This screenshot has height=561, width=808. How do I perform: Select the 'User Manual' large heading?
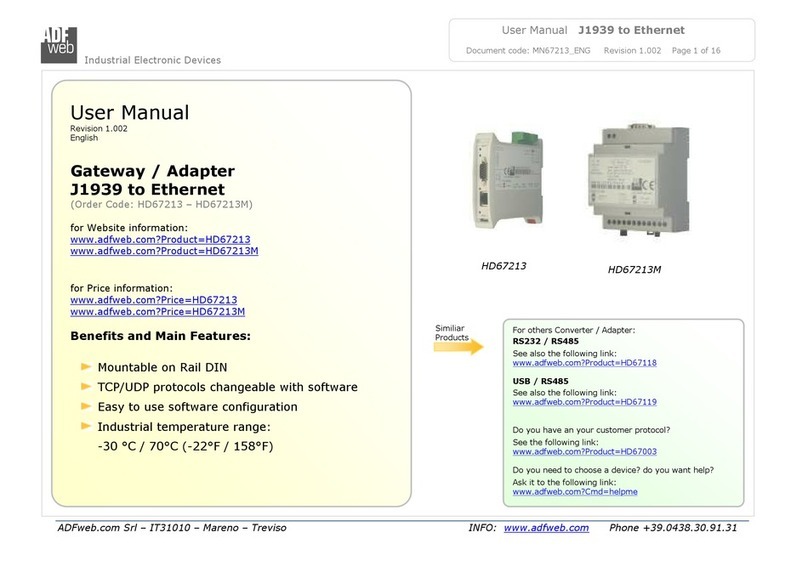pos(130,112)
